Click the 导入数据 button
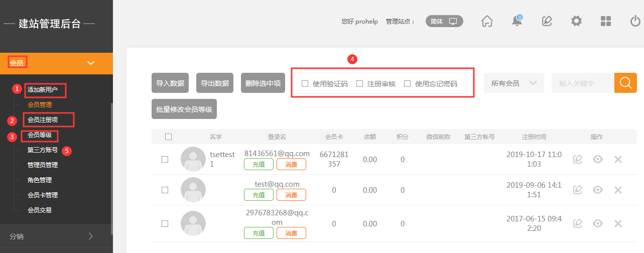644x253 pixels. [x=170, y=83]
